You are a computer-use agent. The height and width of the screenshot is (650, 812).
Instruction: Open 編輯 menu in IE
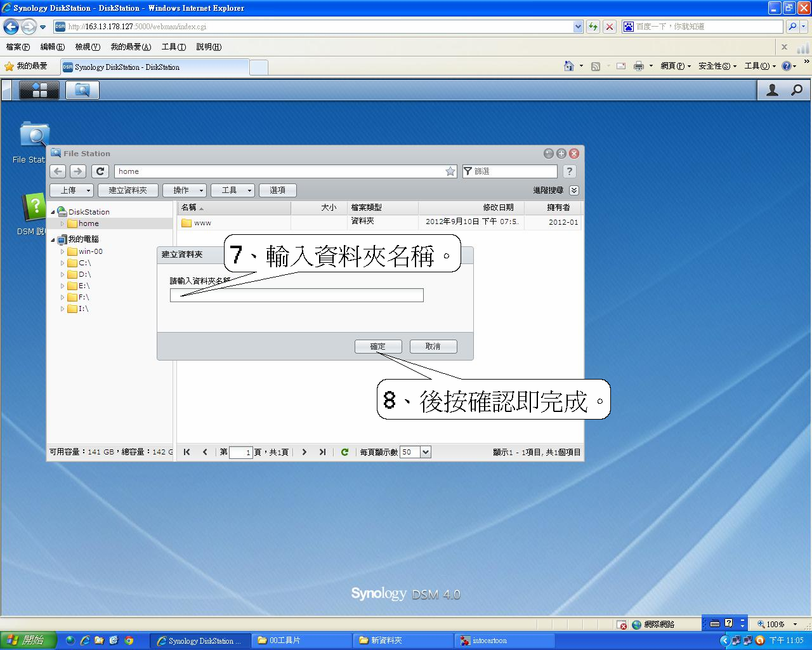52,47
